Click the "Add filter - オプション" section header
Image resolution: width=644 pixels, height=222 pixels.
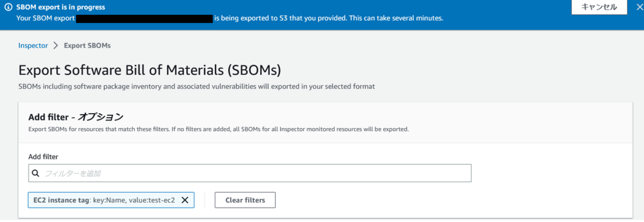click(x=76, y=116)
